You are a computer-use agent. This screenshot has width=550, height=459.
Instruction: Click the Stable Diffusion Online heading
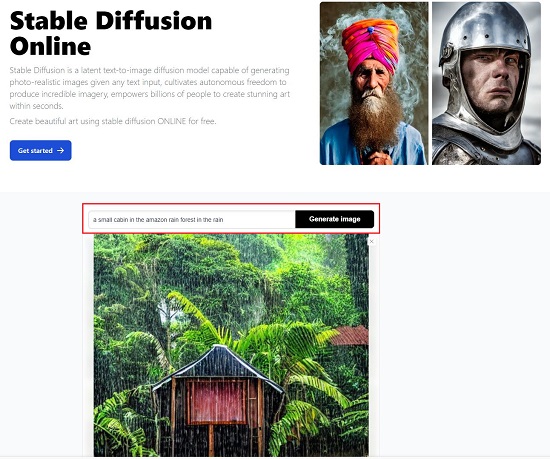pos(111,33)
